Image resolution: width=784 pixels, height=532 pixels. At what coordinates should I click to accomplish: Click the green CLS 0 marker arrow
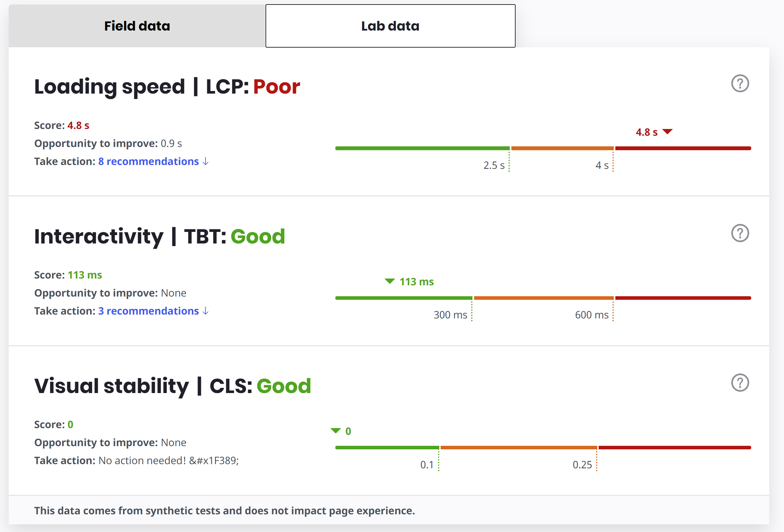click(336, 431)
